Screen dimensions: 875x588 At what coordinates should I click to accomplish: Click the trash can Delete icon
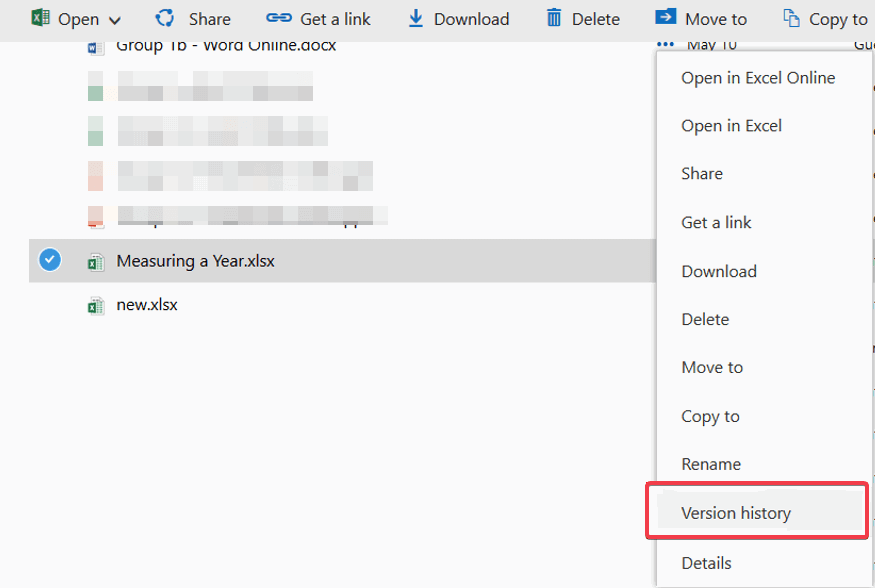point(554,18)
